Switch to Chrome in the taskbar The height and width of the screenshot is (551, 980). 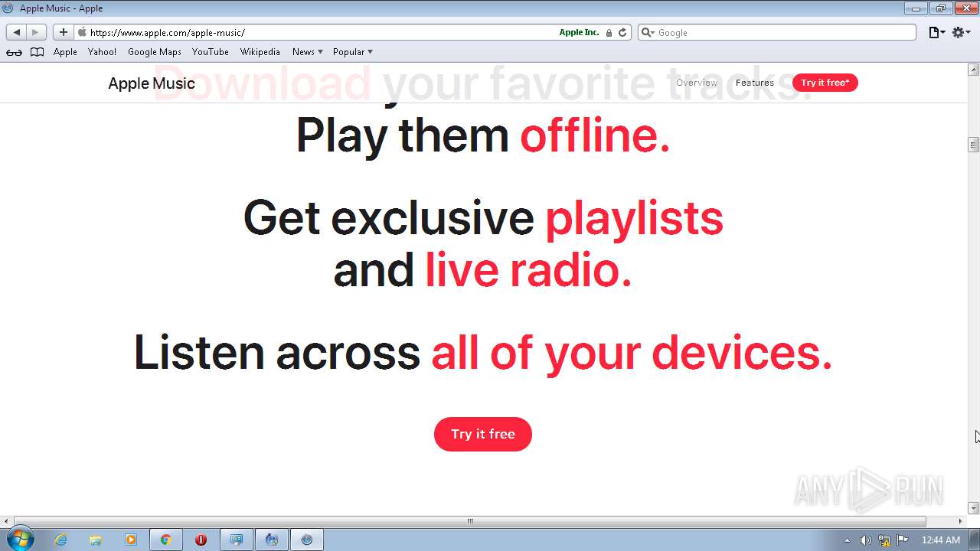tap(165, 540)
